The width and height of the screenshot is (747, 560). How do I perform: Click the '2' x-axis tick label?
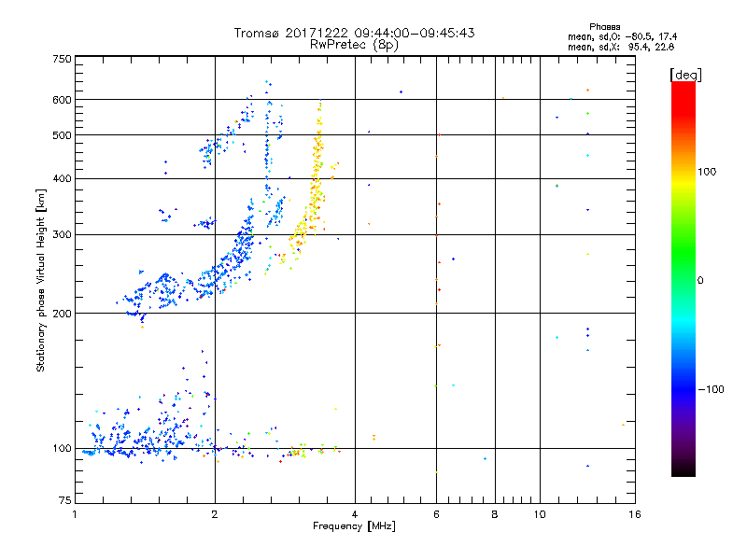click(x=215, y=514)
